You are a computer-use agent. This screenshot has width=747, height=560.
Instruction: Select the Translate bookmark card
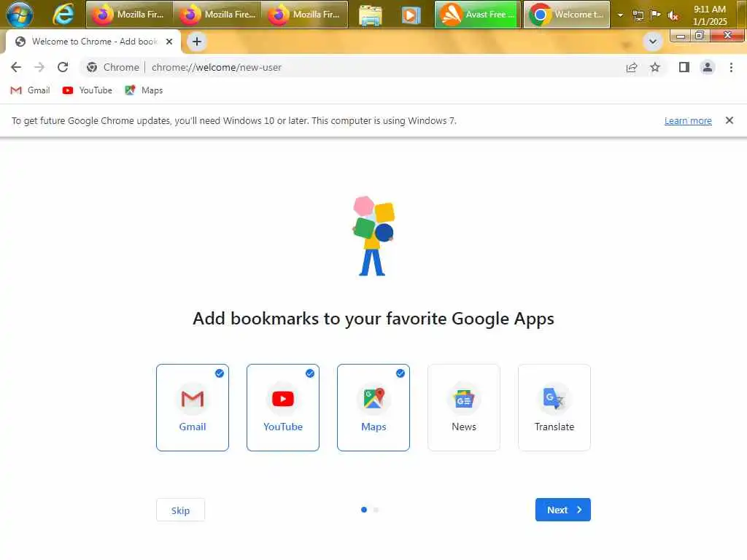point(554,408)
